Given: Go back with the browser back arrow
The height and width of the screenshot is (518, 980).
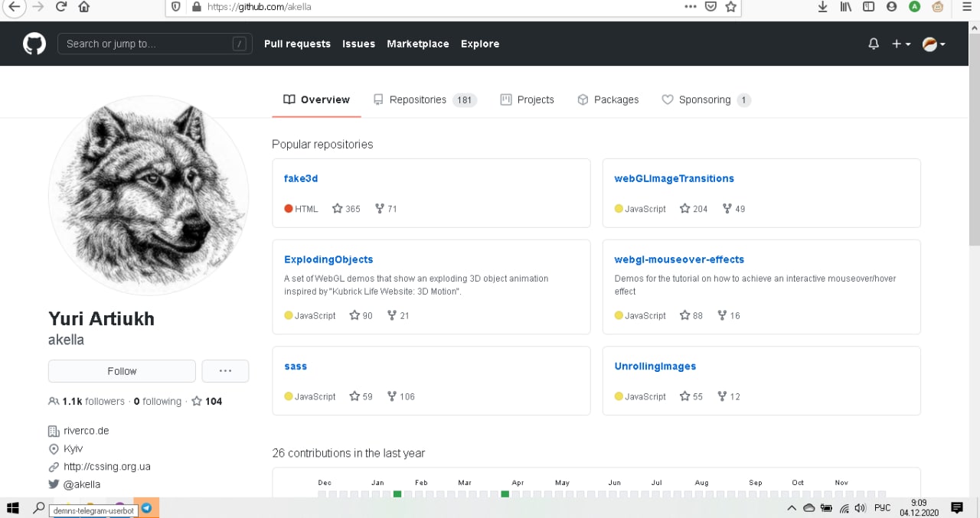Looking at the screenshot, I should pyautogui.click(x=13, y=6).
